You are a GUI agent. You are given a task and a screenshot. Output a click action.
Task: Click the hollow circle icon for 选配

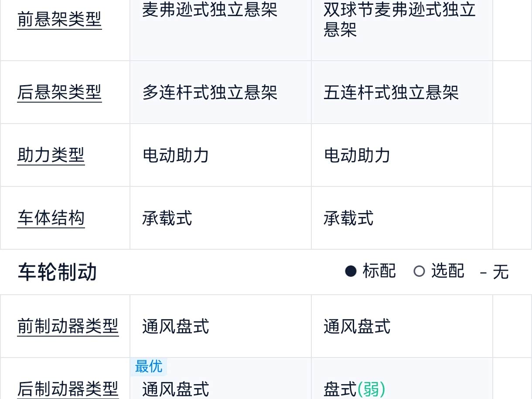pyautogui.click(x=419, y=272)
